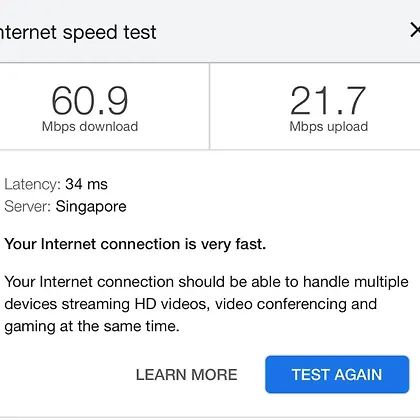Image resolution: width=420 pixels, height=420 pixels.
Task: Click the TEST AGAIN button
Action: 337,374
